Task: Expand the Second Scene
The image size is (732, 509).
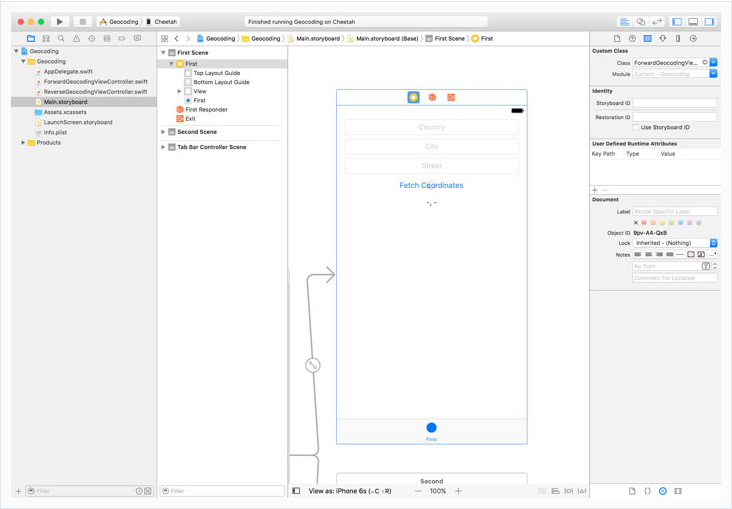Action: (163, 132)
